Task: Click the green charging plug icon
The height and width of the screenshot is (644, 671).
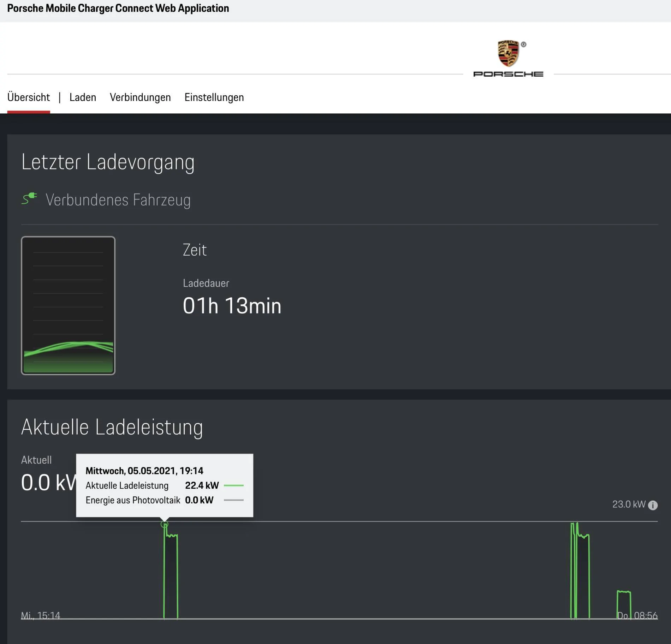Action: pyautogui.click(x=29, y=198)
